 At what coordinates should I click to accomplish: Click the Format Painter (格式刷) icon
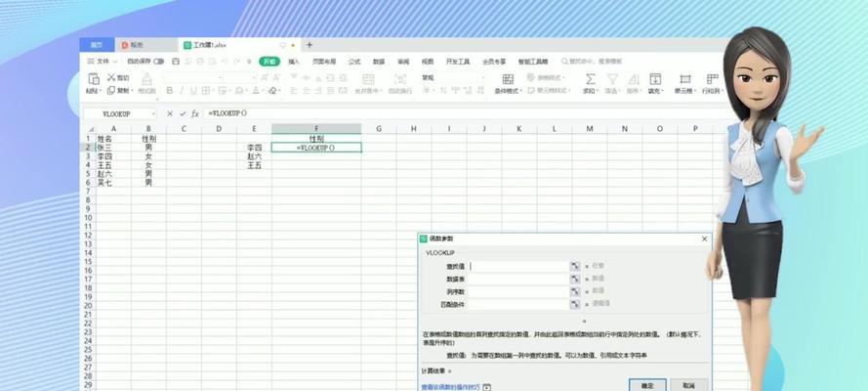[x=146, y=78]
